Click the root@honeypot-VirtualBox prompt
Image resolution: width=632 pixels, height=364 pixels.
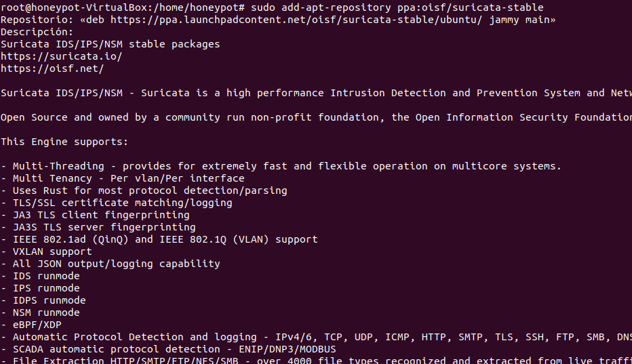(123, 7)
